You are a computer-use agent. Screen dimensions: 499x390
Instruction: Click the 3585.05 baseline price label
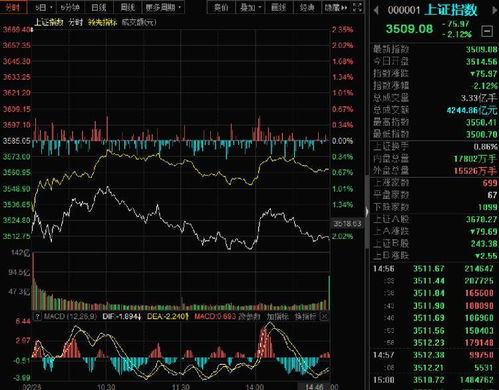coord(16,141)
